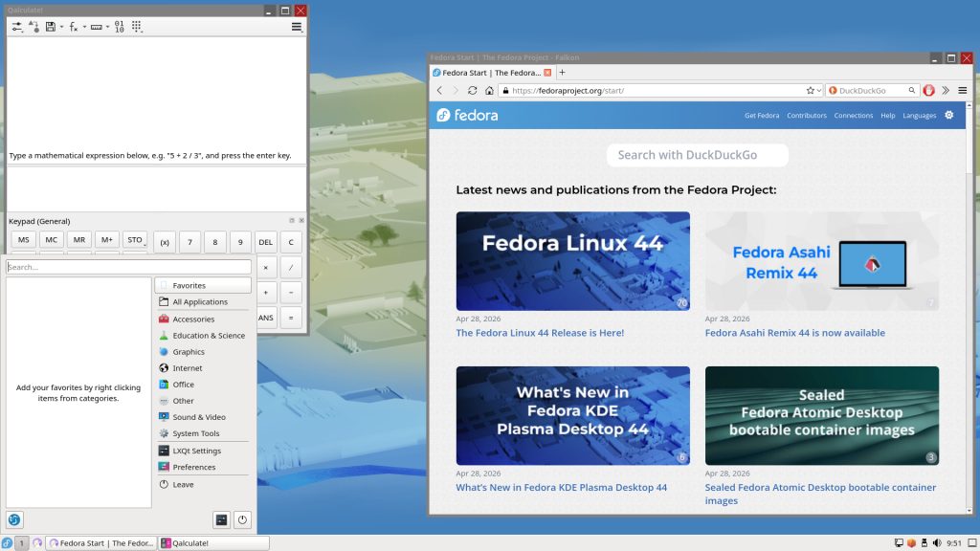Close the Keypad (General) panel

[x=301, y=221]
